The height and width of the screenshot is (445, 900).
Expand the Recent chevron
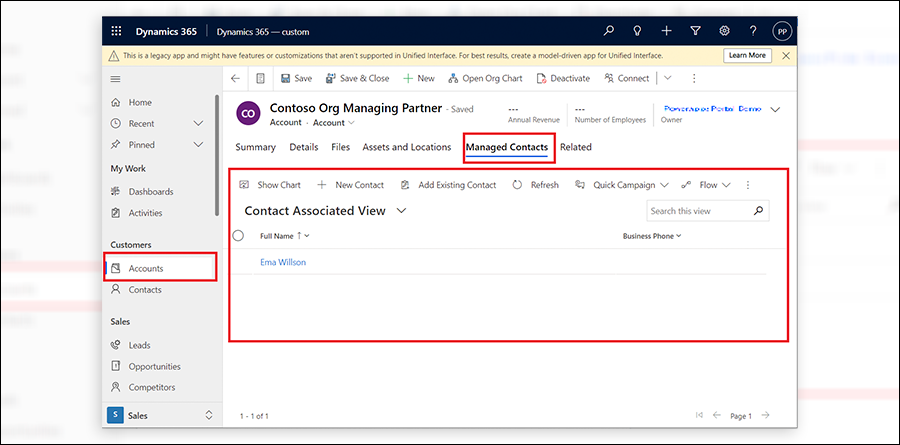coord(198,123)
